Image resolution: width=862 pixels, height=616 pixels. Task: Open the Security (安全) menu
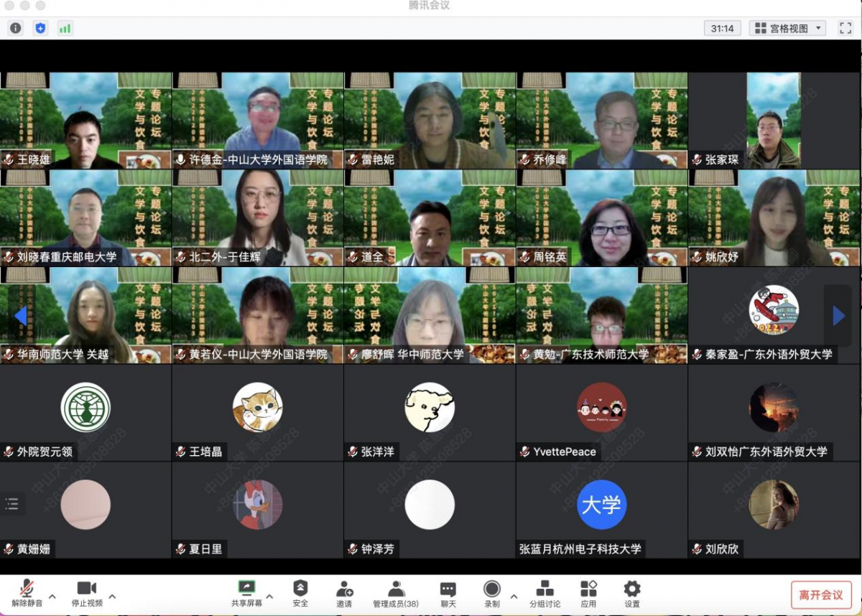[300, 594]
